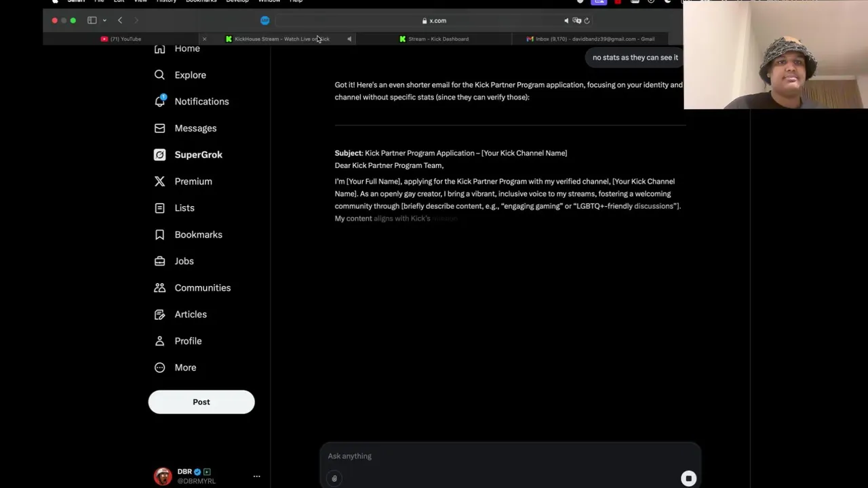Switch to the Gmail Inbox tab
The height and width of the screenshot is (488, 868).
(591, 39)
